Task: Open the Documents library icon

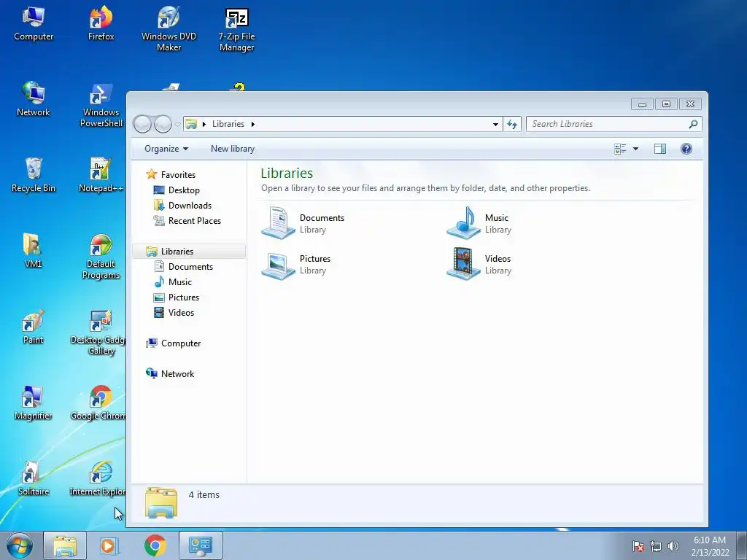Action: 278,223
